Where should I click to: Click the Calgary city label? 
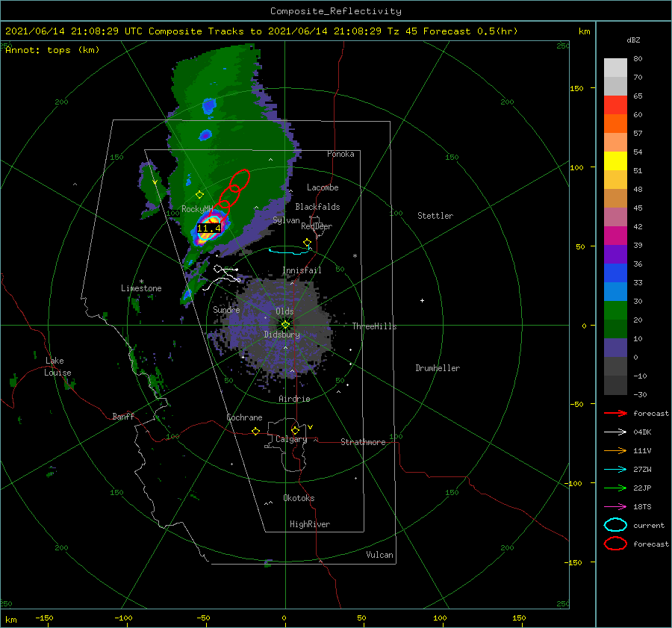pyautogui.click(x=291, y=439)
